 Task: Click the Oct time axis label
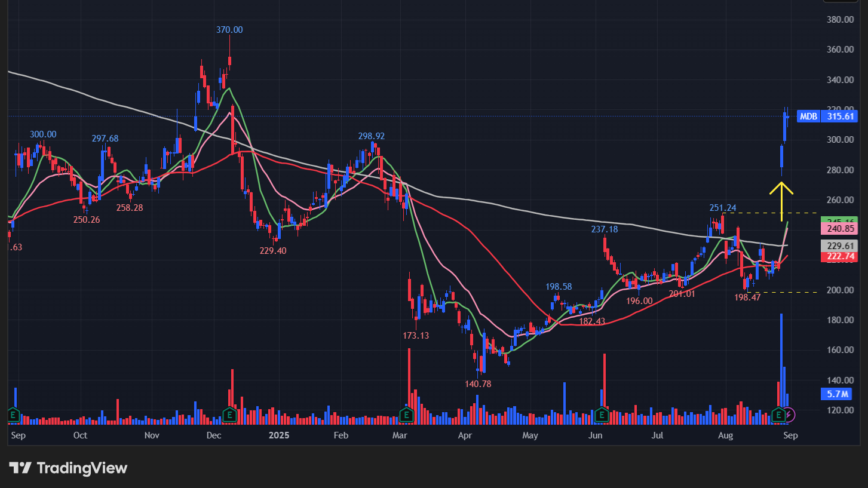point(80,435)
